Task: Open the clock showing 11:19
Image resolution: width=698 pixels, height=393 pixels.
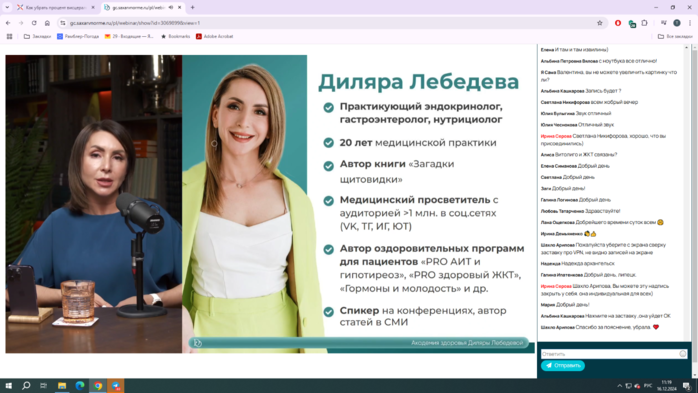Action: (x=666, y=386)
